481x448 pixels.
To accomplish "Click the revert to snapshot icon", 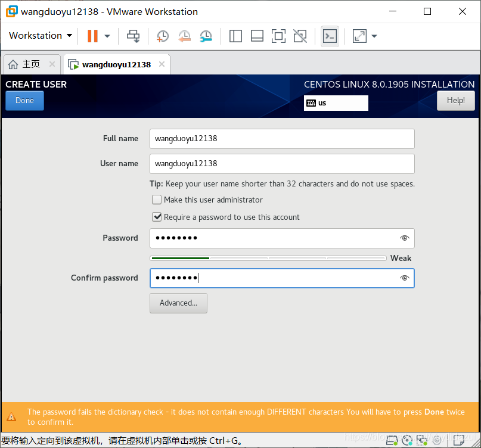I will tap(184, 36).
